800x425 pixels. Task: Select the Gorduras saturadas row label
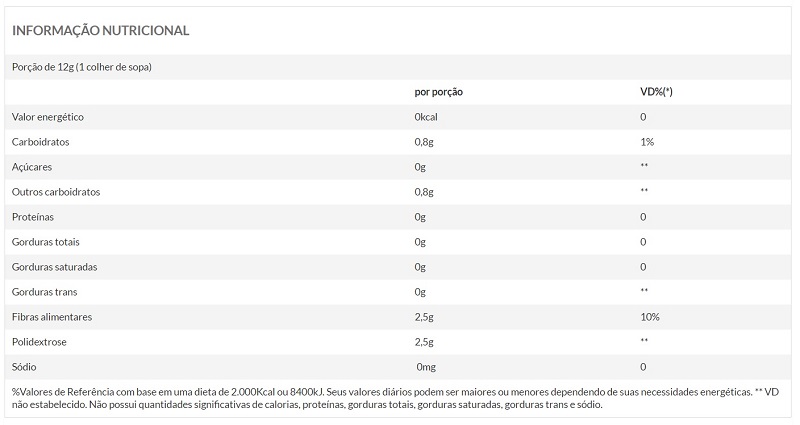tap(55, 267)
